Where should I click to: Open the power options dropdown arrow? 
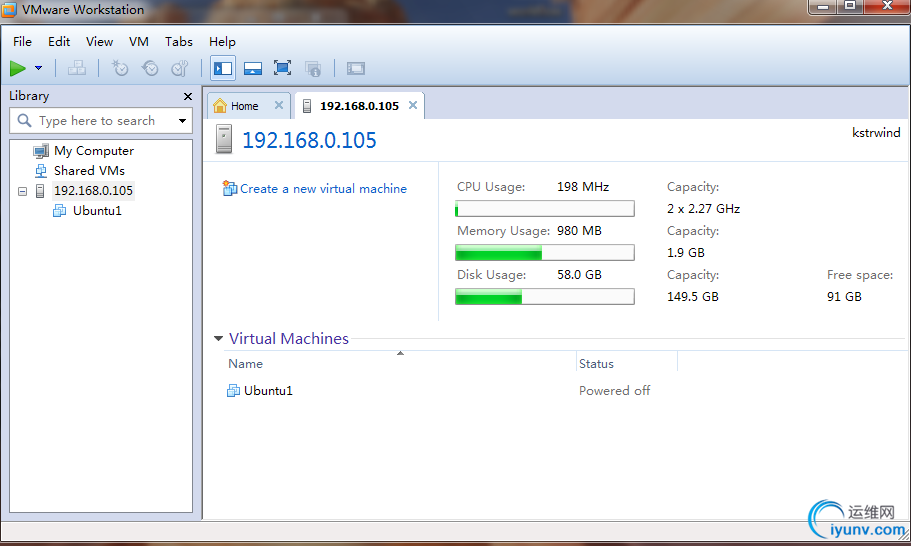(38, 69)
